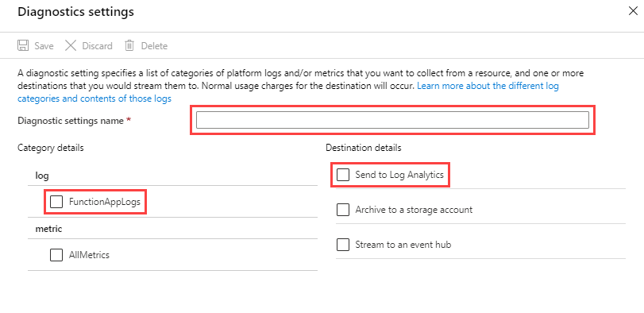This screenshot has height=313, width=644.
Task: Click the 'Send to Log Analytics' label text
Action: [399, 175]
